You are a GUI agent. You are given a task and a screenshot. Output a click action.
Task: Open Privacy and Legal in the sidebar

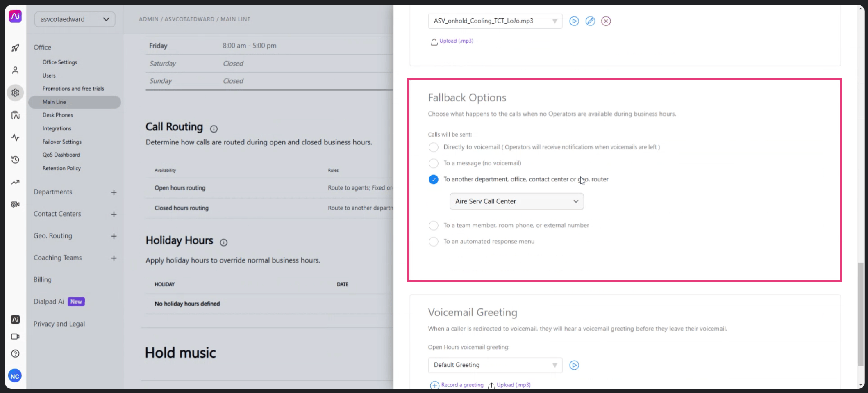59,324
